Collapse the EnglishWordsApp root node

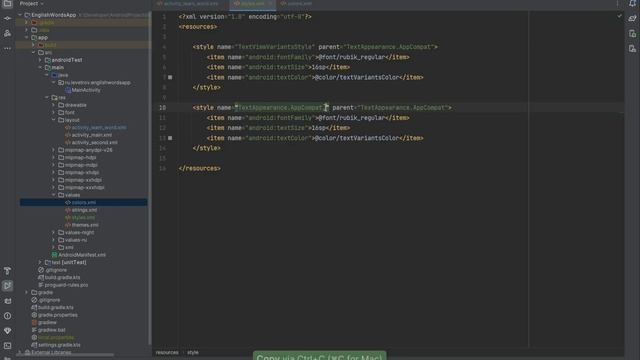[x=20, y=15]
